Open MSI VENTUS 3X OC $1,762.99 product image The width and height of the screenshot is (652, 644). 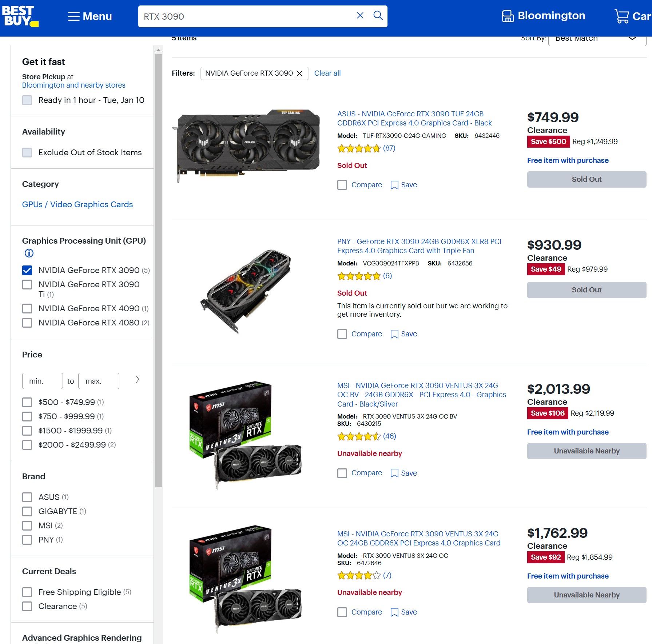[x=246, y=579]
